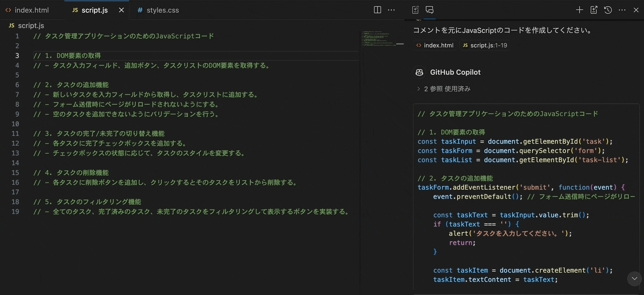Click 'taskForm.addEventListener' line in chat code
The width and height of the screenshot is (644, 295).
(x=521, y=187)
